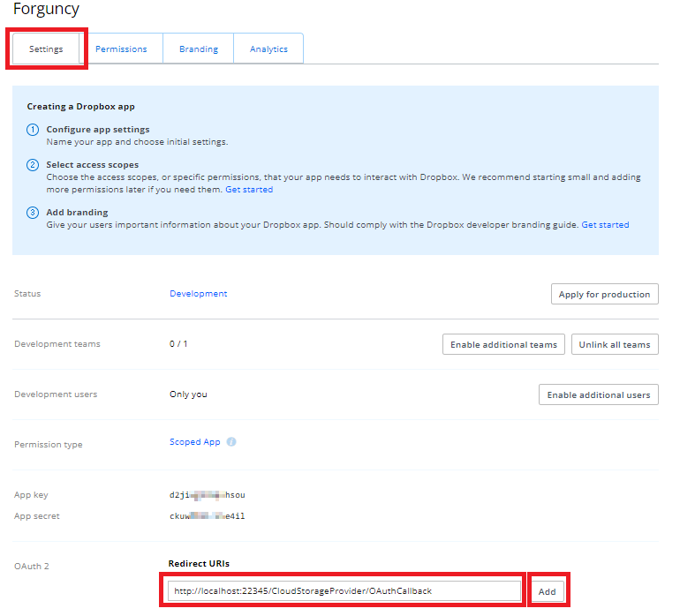Click the 'App key' label
Screen dimensions: 680x616
(x=31, y=494)
